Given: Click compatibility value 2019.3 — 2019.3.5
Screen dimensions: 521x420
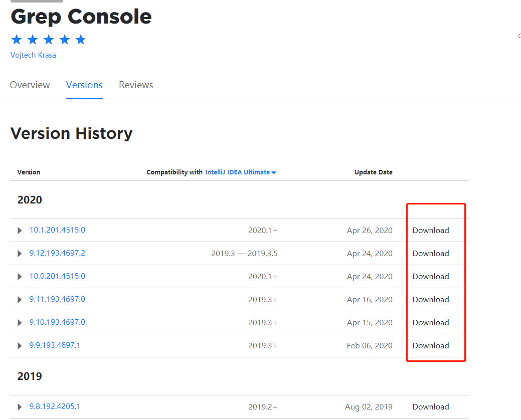Looking at the screenshot, I should click(244, 254).
